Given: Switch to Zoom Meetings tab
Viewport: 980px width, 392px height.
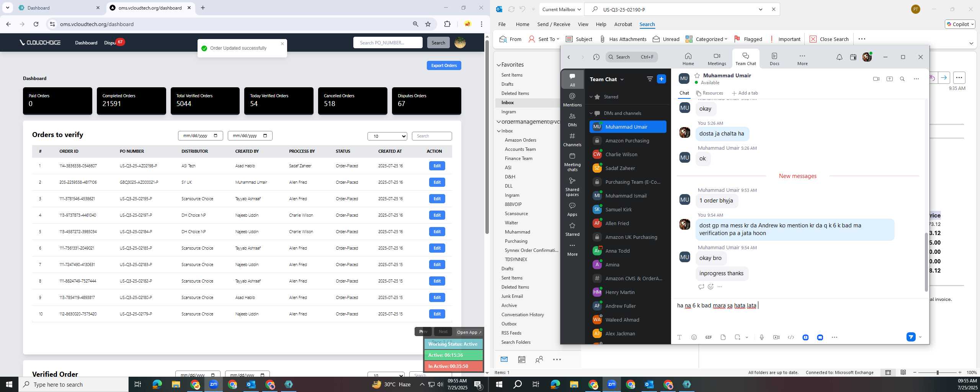Looking at the screenshot, I should 717,59.
